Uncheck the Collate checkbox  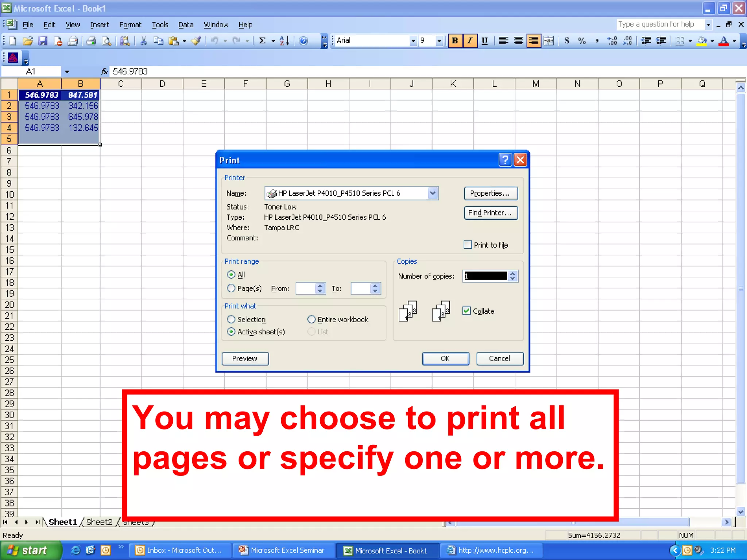coord(467,311)
